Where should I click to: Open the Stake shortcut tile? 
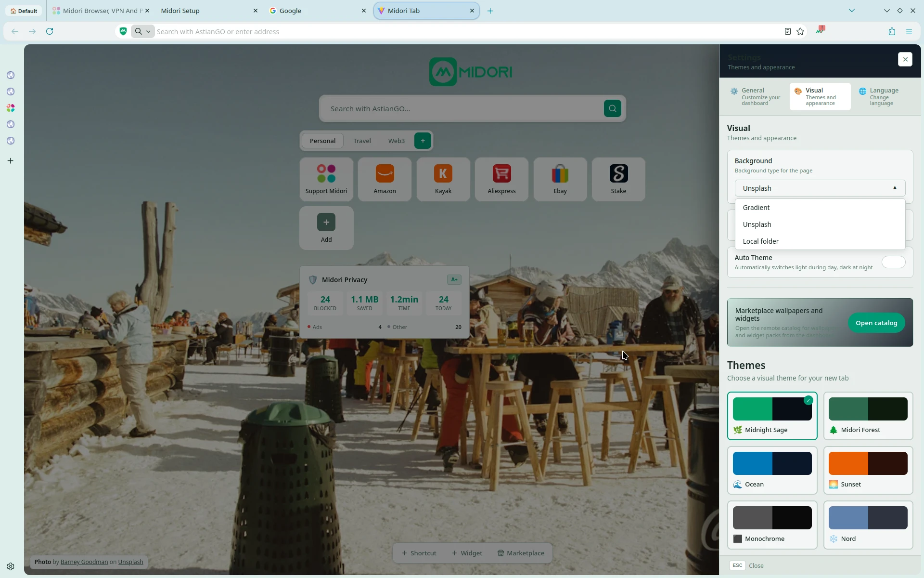tap(618, 179)
